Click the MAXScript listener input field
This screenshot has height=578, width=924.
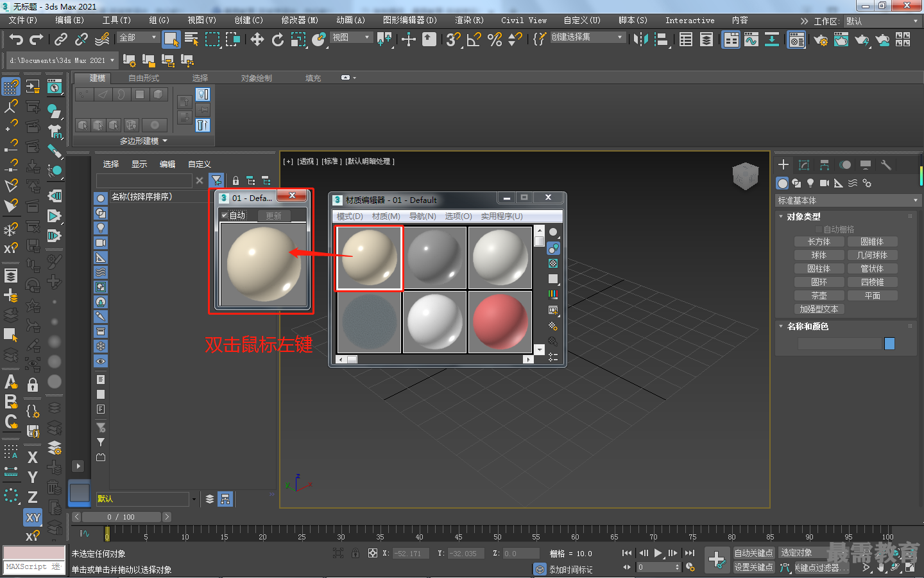(x=34, y=567)
